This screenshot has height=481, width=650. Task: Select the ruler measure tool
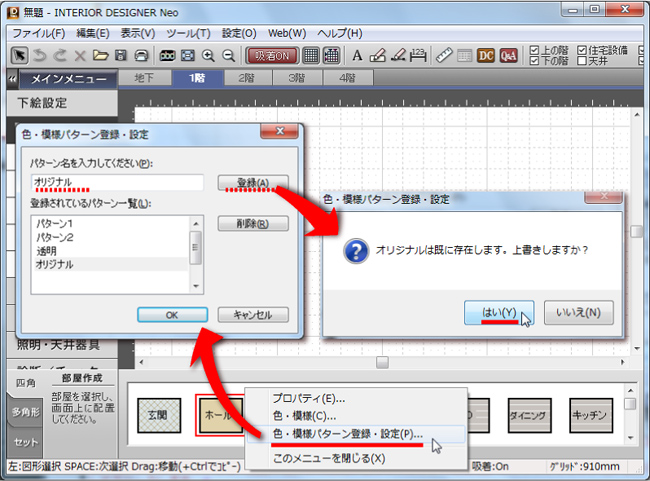444,55
